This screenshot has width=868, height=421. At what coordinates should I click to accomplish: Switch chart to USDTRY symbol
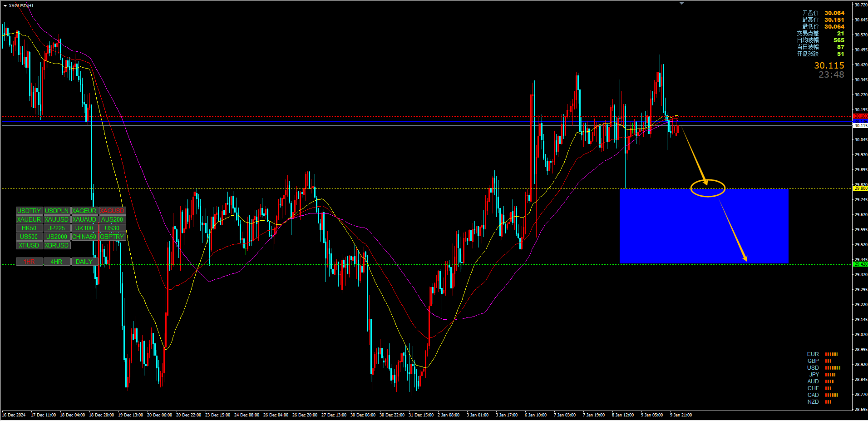pyautogui.click(x=29, y=211)
